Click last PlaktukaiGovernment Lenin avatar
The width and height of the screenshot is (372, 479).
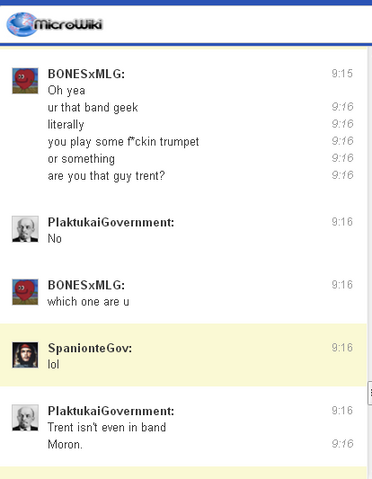pos(25,418)
